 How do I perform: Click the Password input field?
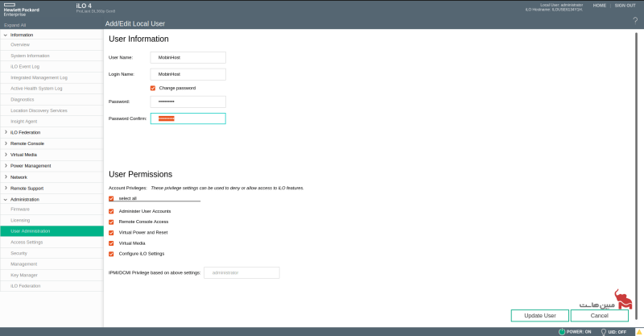point(188,102)
